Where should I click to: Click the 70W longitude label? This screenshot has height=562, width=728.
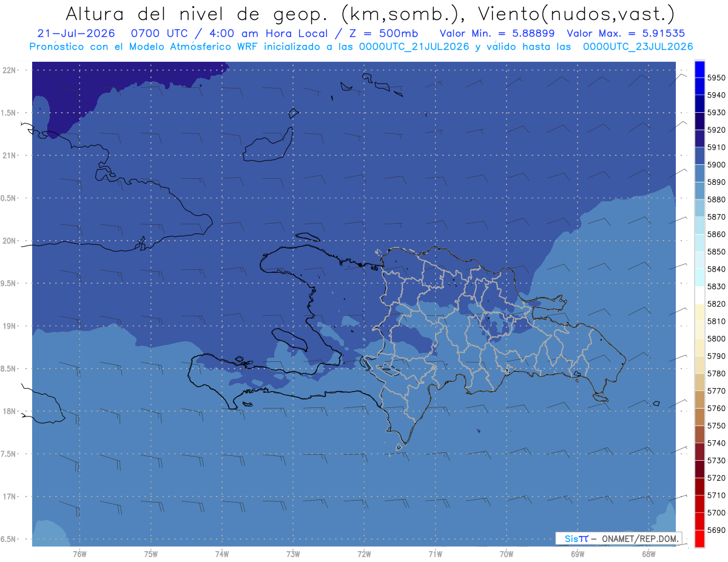tap(507, 554)
